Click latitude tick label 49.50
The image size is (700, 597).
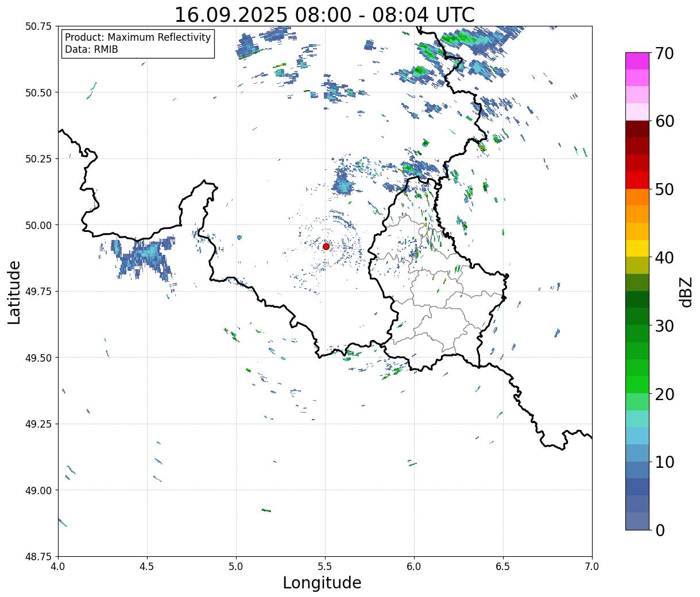(38, 358)
